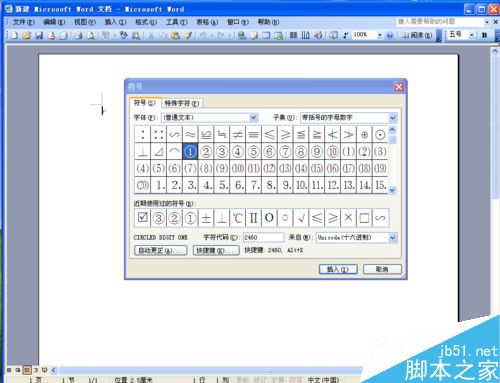Click the Paste clipboard icon
The image size is (500, 383).
[x=175, y=35]
